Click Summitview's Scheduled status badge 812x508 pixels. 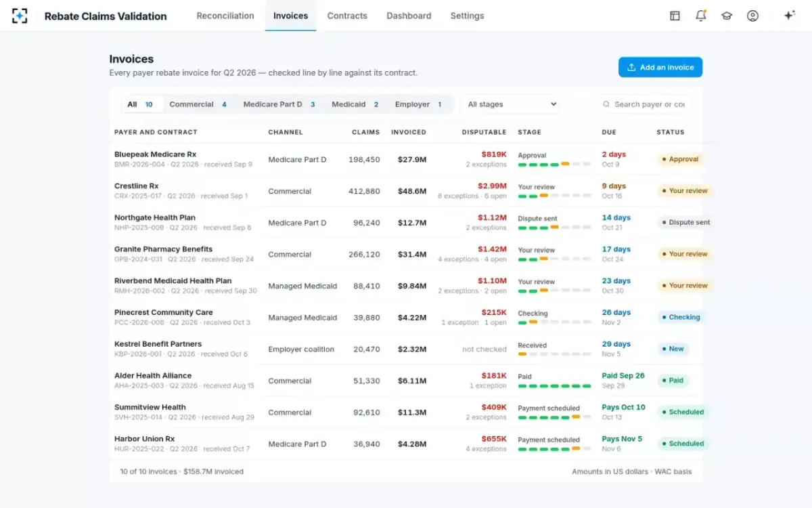683,412
